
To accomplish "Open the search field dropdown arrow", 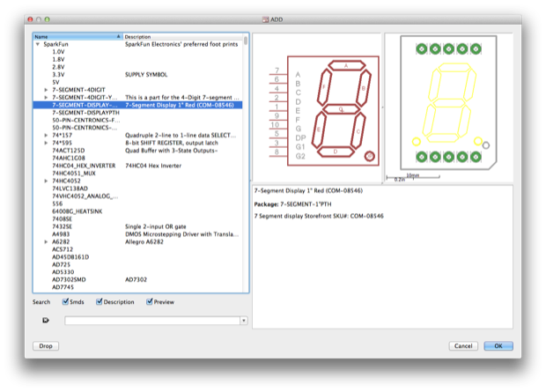I will tap(244, 321).
